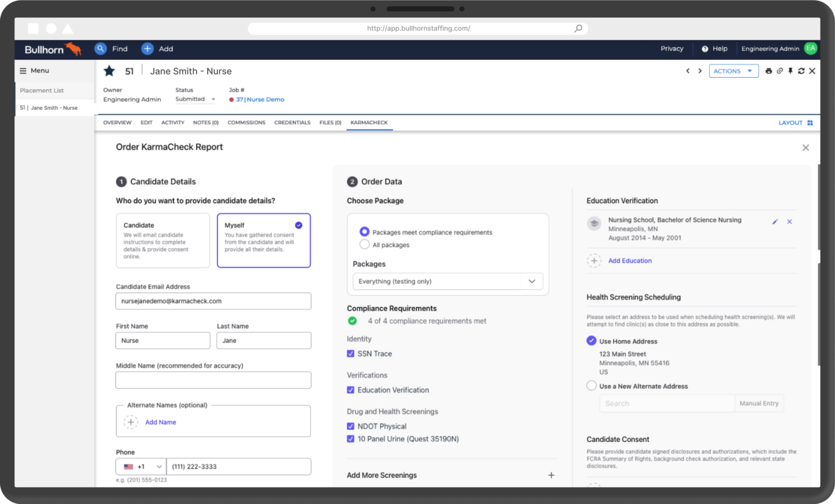835x504 pixels.
Task: Uncheck SSN Trace checkbox
Action: (x=350, y=354)
